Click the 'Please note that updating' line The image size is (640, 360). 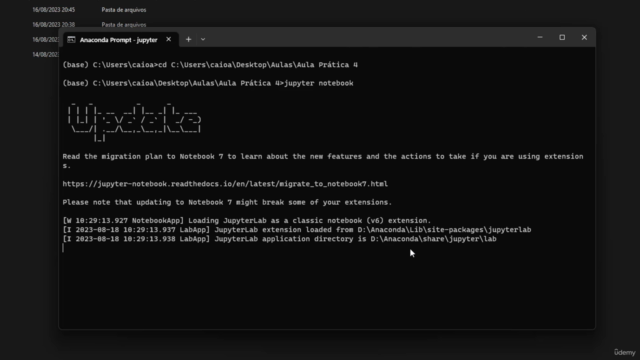[x=227, y=202]
